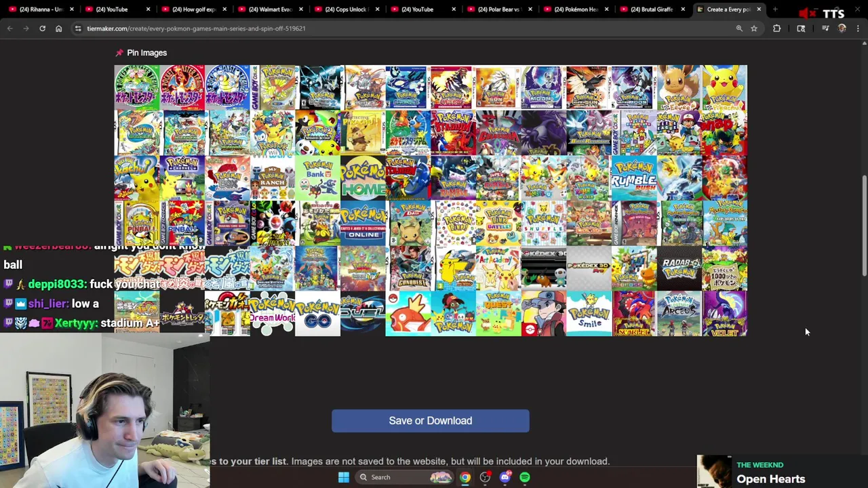The width and height of the screenshot is (868, 488).
Task: Select the Pokémon Dream World image
Action: pos(272,314)
